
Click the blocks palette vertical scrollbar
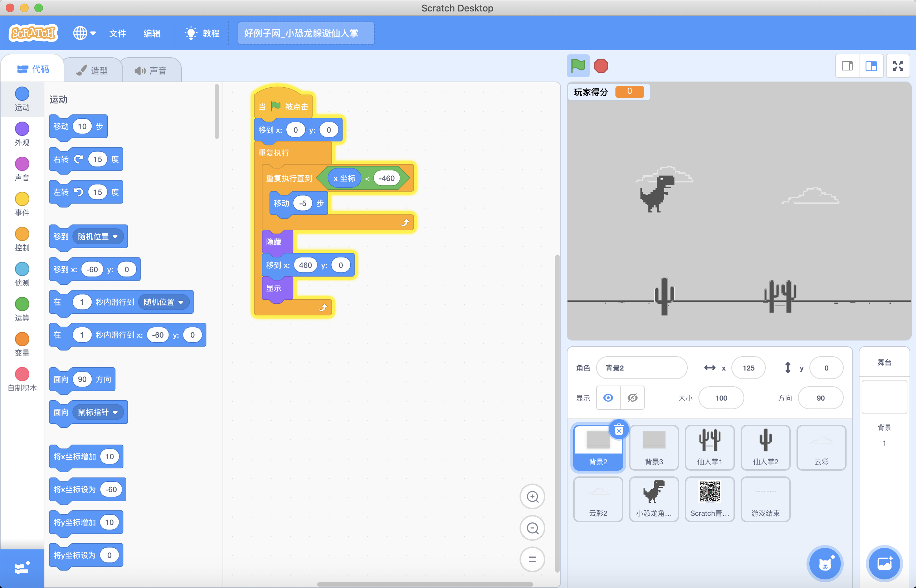(x=216, y=112)
